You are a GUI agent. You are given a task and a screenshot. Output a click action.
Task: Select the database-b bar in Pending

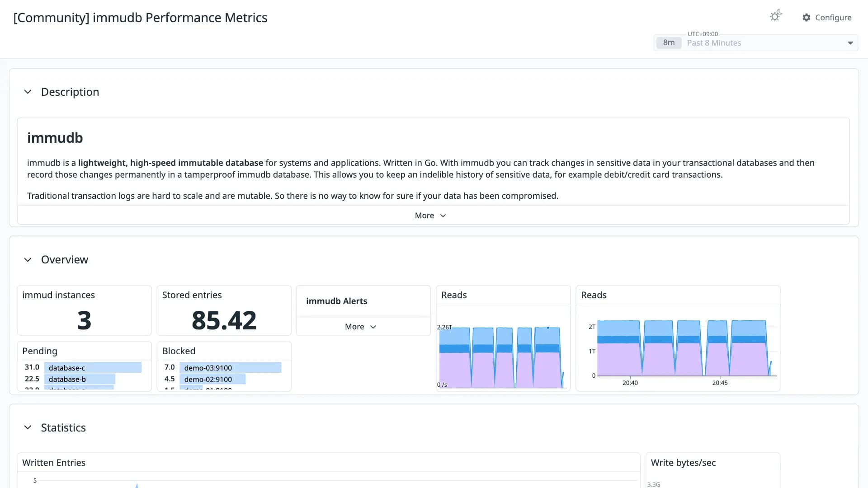(80, 379)
